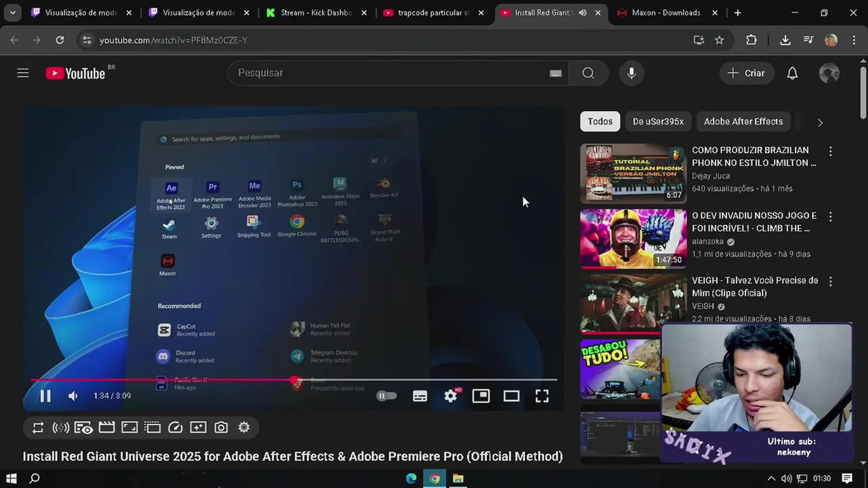Take a video screenshot with camera icon
The width and height of the screenshot is (868, 488).
(x=221, y=428)
